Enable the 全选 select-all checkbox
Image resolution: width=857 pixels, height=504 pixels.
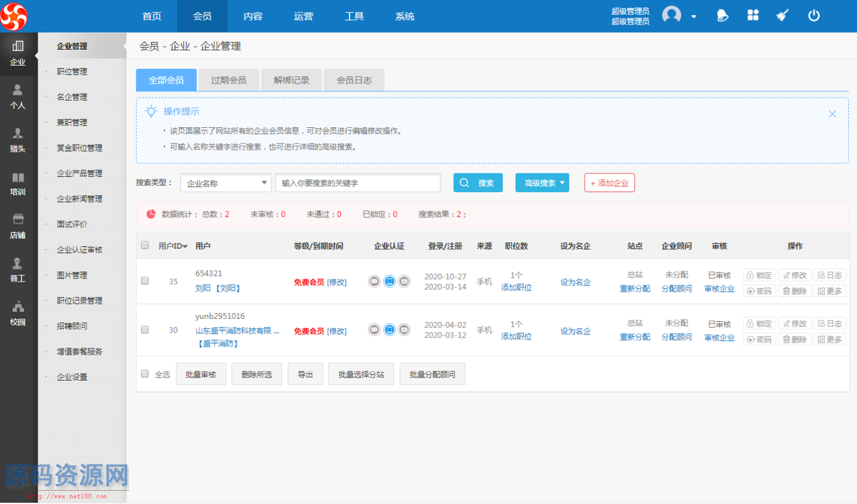click(x=144, y=372)
